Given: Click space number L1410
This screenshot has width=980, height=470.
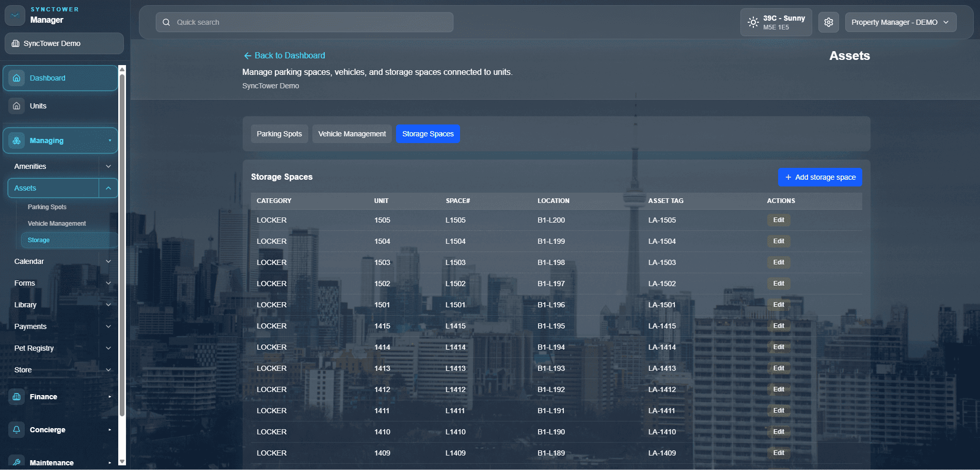Looking at the screenshot, I should 455,432.
